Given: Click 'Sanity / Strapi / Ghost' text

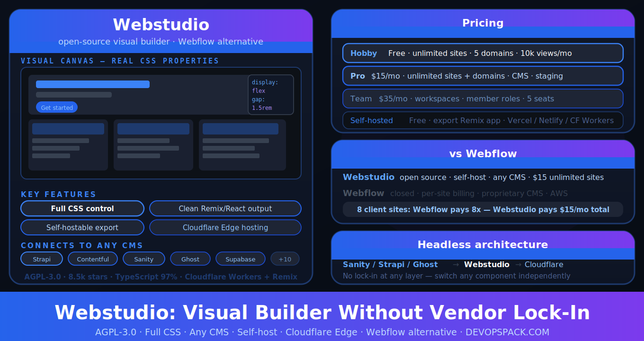Looking at the screenshot, I should pyautogui.click(x=390, y=264).
